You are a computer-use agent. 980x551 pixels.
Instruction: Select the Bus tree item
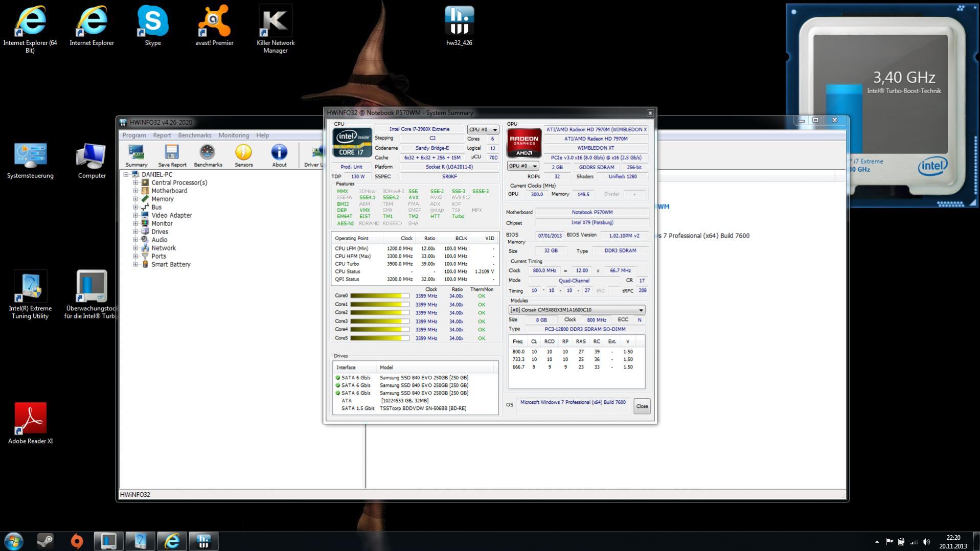point(156,207)
